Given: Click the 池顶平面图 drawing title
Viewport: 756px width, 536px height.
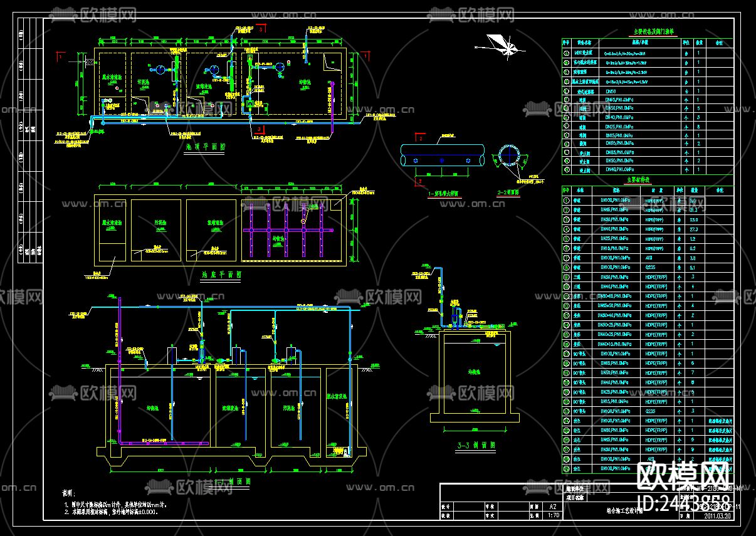Looking at the screenshot, I should [206, 146].
